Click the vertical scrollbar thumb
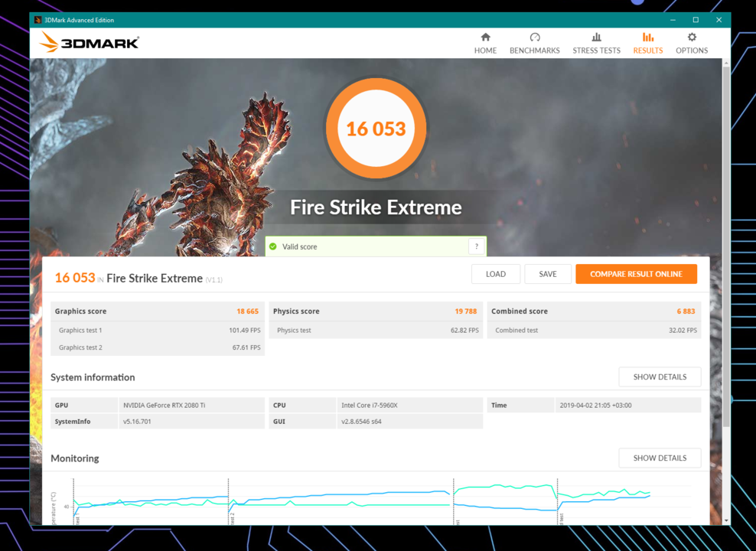 pyautogui.click(x=726, y=246)
